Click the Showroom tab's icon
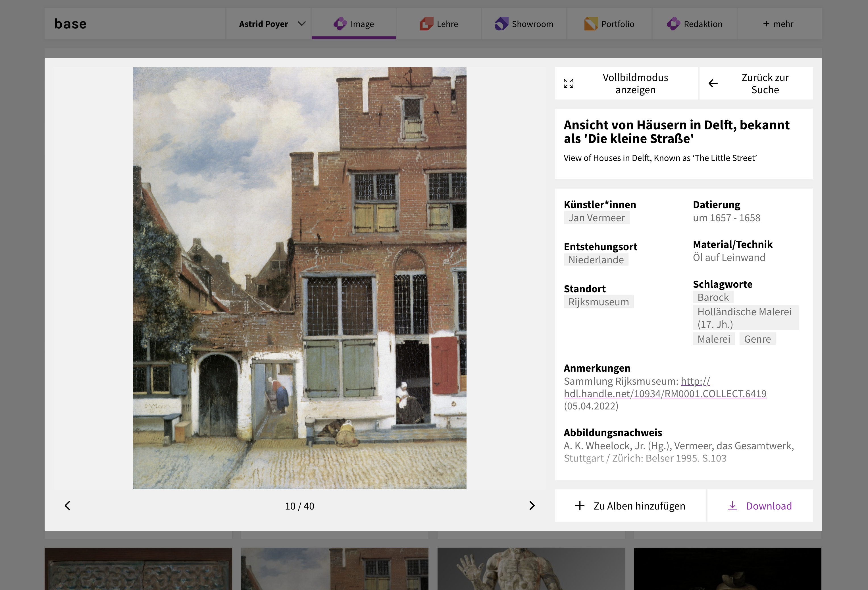 click(x=501, y=24)
